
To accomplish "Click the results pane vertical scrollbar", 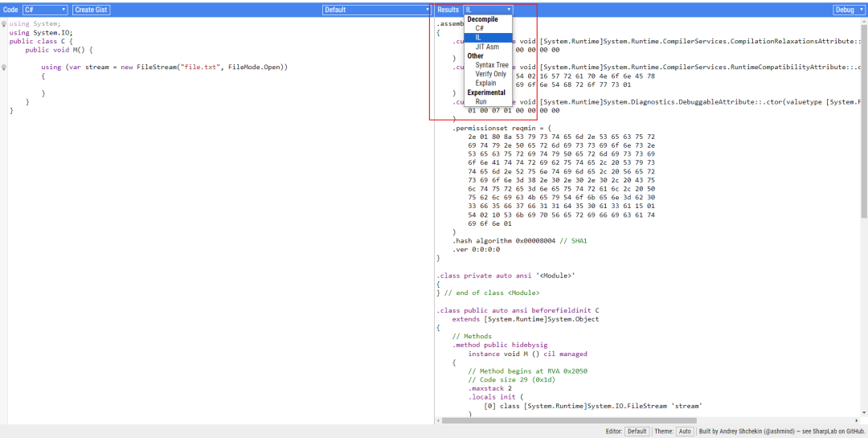I will point(864,121).
